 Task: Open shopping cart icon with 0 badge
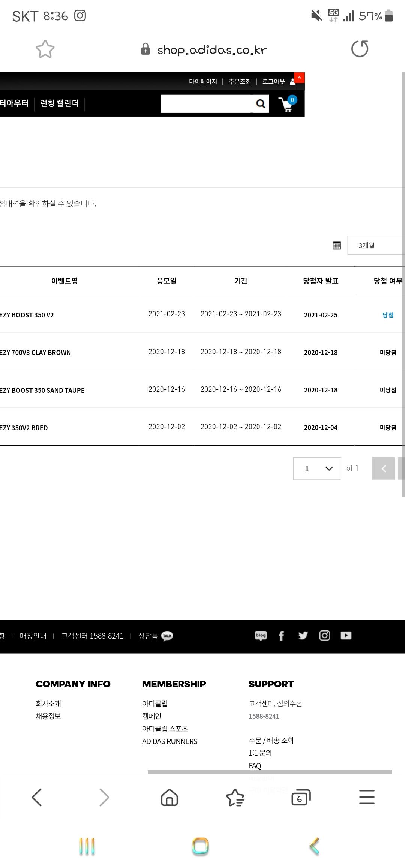point(288,104)
